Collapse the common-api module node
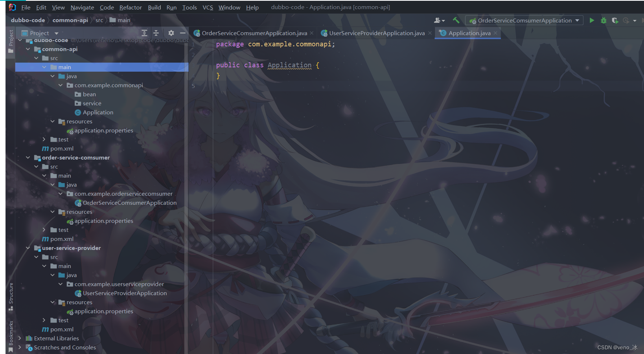 point(28,49)
